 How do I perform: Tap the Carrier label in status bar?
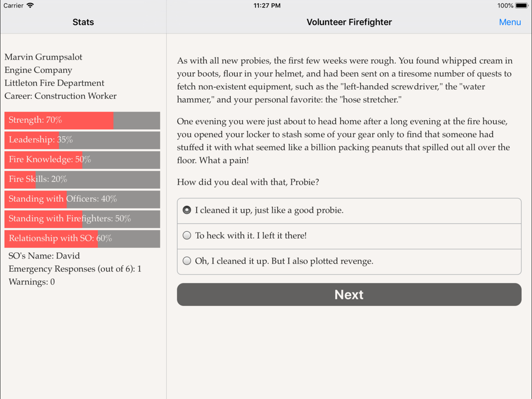[x=13, y=6]
